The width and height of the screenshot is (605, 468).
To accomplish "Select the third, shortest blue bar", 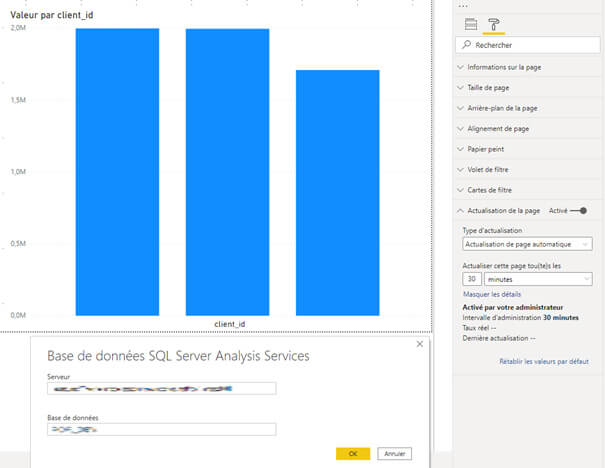I will [338, 193].
